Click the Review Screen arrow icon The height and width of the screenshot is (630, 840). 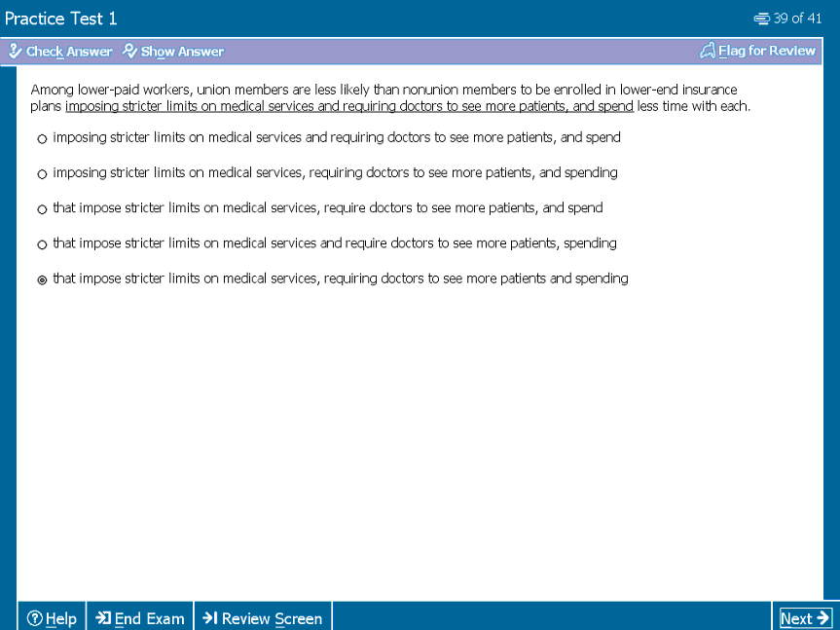(210, 618)
